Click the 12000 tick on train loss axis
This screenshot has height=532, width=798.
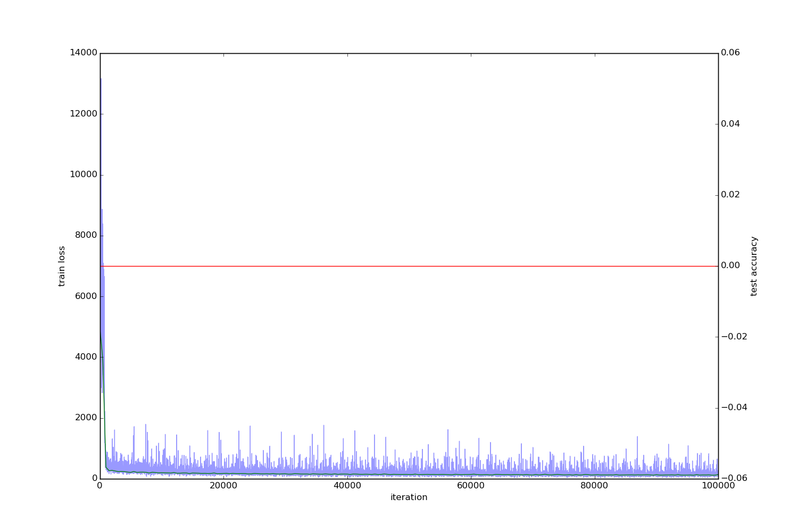pyautogui.click(x=84, y=114)
